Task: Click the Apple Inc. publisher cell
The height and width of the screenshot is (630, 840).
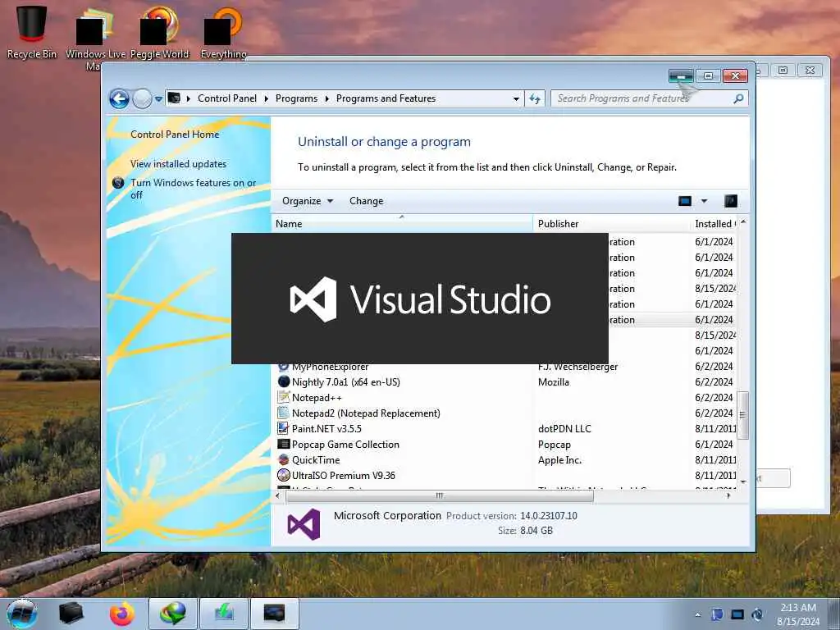Action: (x=559, y=460)
